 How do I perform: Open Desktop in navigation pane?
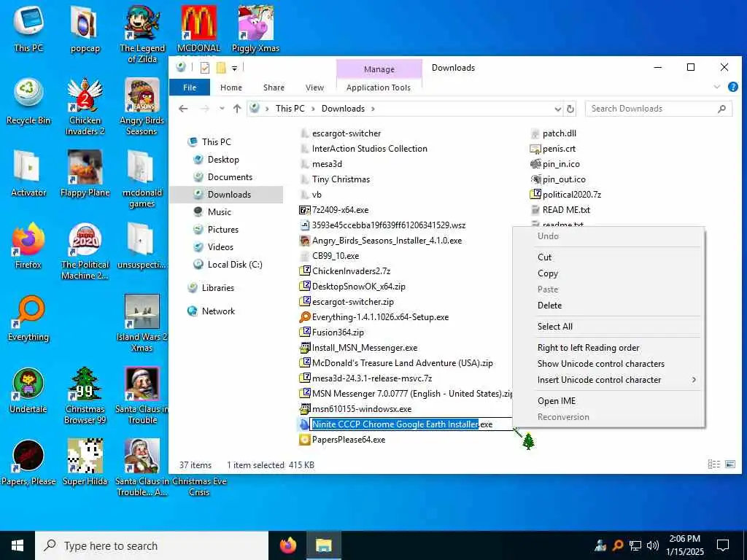pyautogui.click(x=223, y=160)
